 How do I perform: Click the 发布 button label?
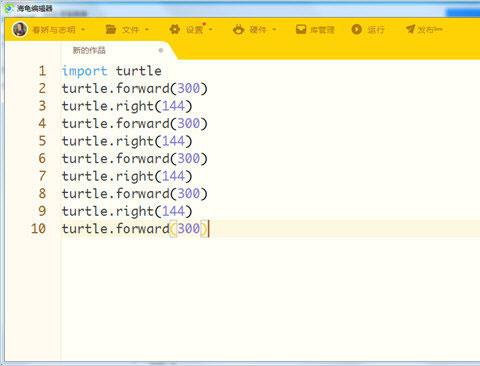430,30
